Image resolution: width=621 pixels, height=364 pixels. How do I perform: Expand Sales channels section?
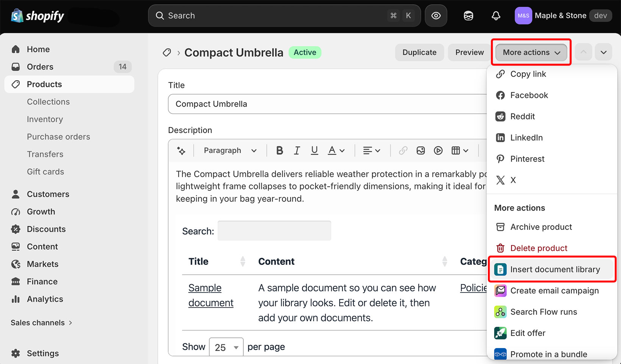41,322
